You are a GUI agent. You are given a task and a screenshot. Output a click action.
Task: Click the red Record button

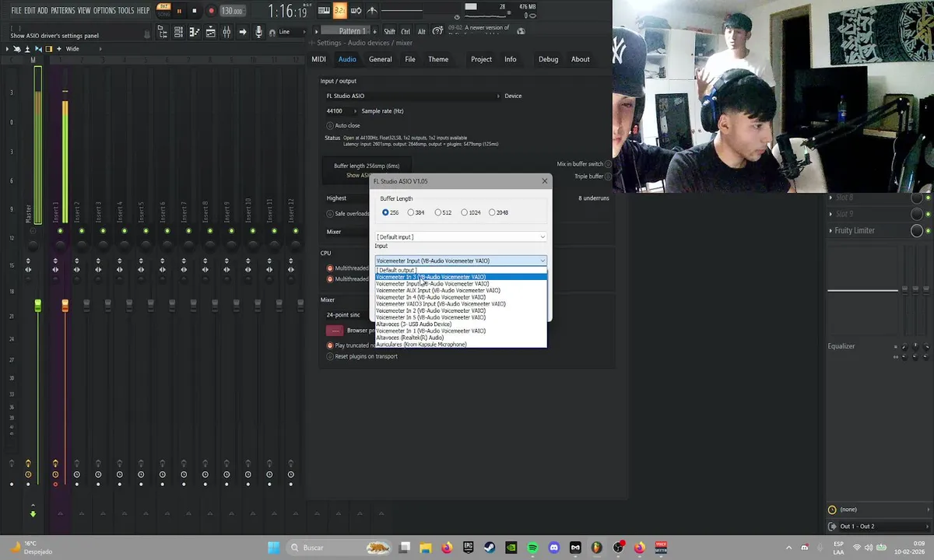(211, 11)
